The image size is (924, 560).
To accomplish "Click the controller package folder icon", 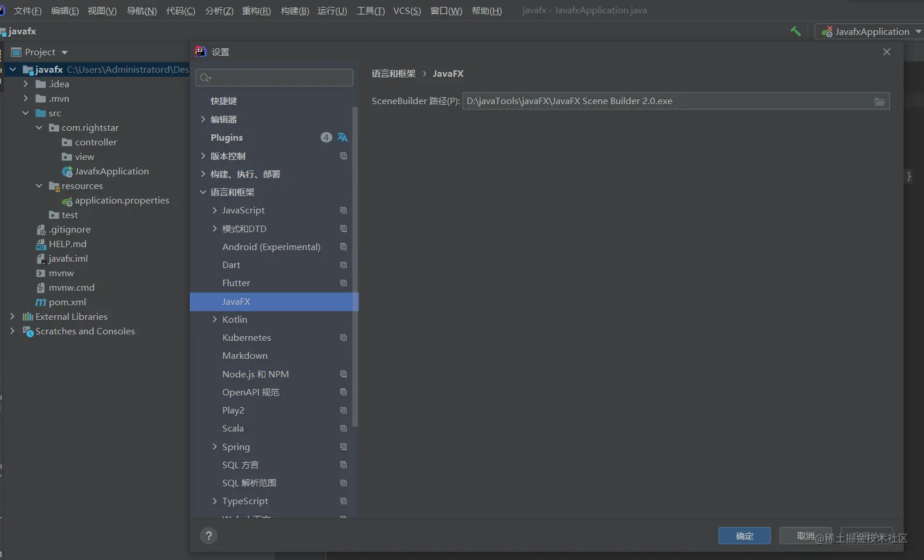I will (67, 142).
